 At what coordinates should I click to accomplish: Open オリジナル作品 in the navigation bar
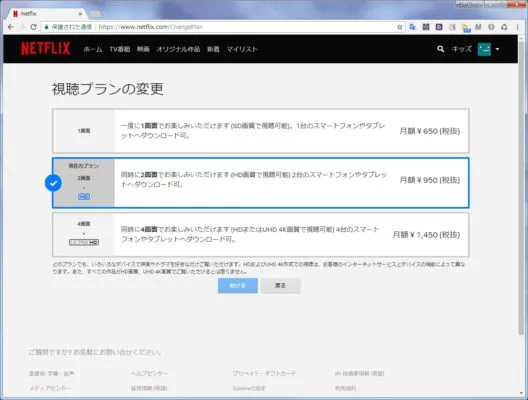[178, 49]
